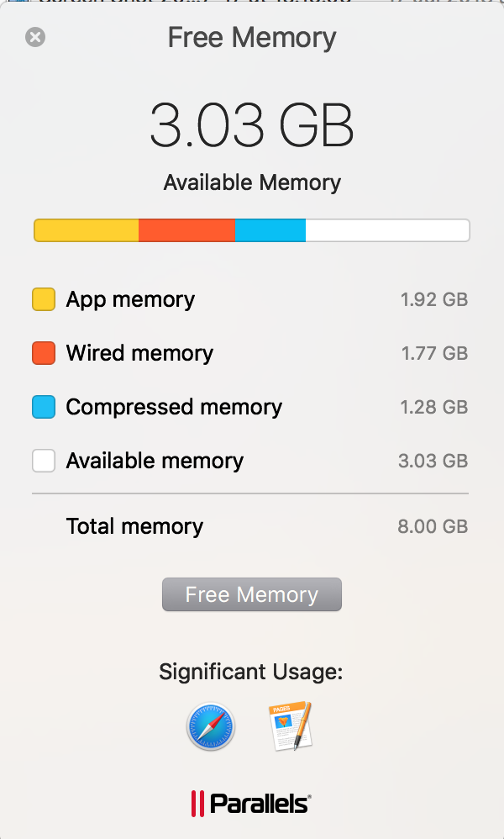The height and width of the screenshot is (839, 504).
Task: Click the Total memory 8.00 GB value
Action: 433,526
